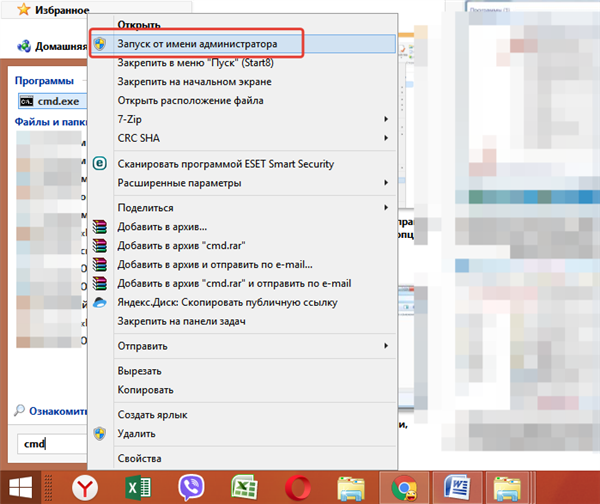Click the magnifier icon next to Ознакомиться
The height and width of the screenshot is (504, 600).
19,410
